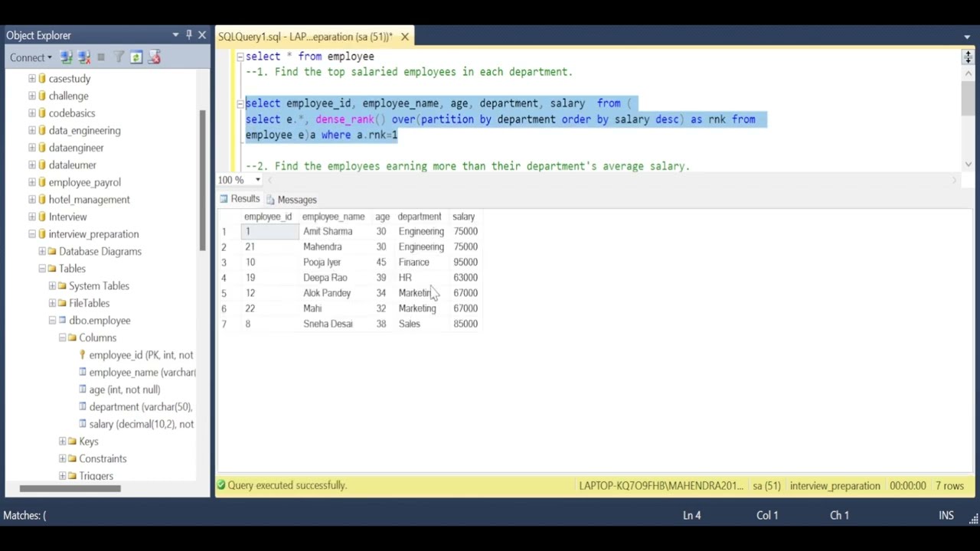980x551 pixels.
Task: Click the Interview database icon
Action: click(x=41, y=217)
